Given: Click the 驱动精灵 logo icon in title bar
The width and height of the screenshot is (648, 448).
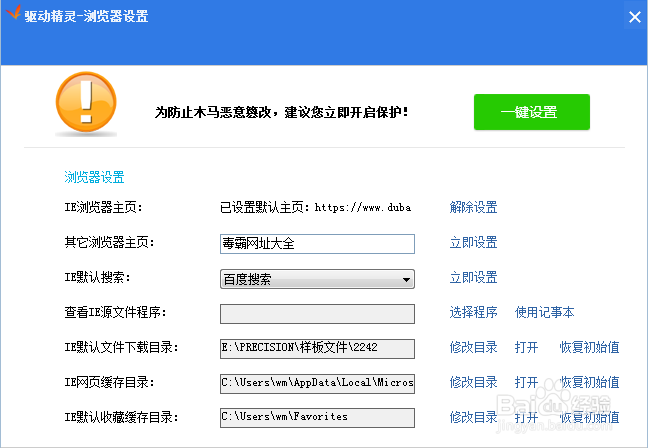Looking at the screenshot, I should pyautogui.click(x=13, y=12).
